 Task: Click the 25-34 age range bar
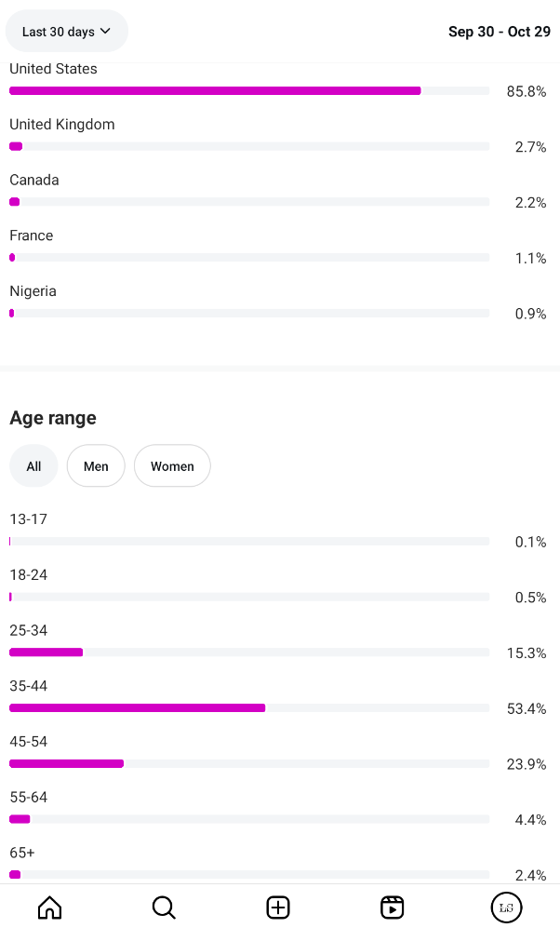(47, 652)
